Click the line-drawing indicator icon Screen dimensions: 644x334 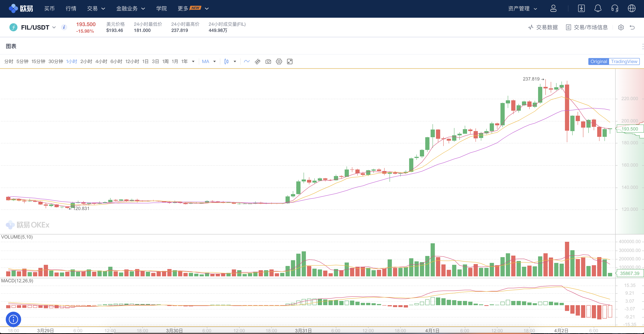pyautogui.click(x=247, y=62)
